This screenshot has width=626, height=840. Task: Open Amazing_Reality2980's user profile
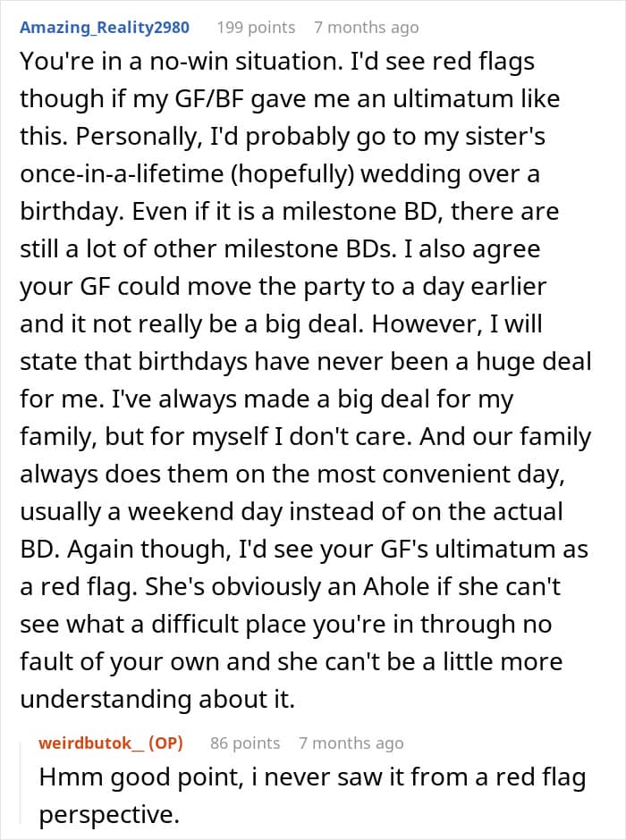pos(105,28)
